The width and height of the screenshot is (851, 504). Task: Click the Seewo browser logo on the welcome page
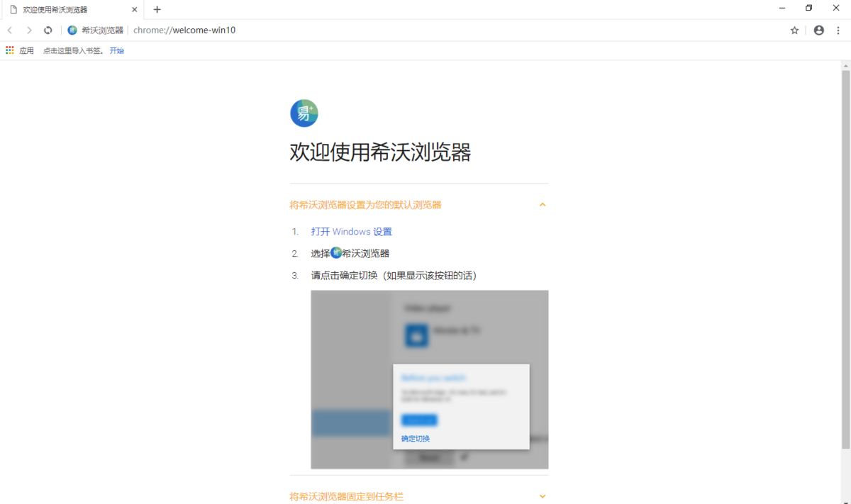(304, 113)
